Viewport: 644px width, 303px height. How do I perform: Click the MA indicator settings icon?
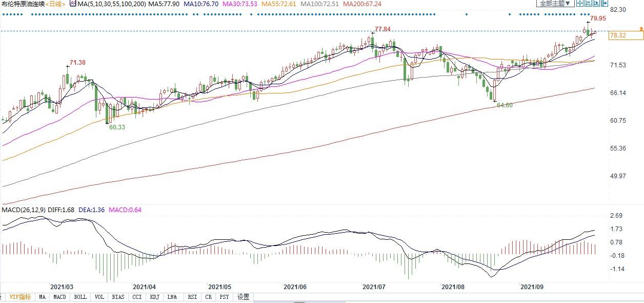(72, 4)
